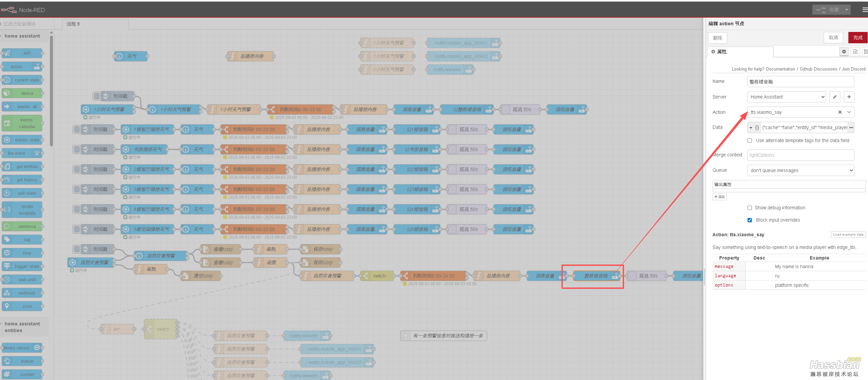Click Load example data button
The image size is (868, 380).
(x=848, y=235)
